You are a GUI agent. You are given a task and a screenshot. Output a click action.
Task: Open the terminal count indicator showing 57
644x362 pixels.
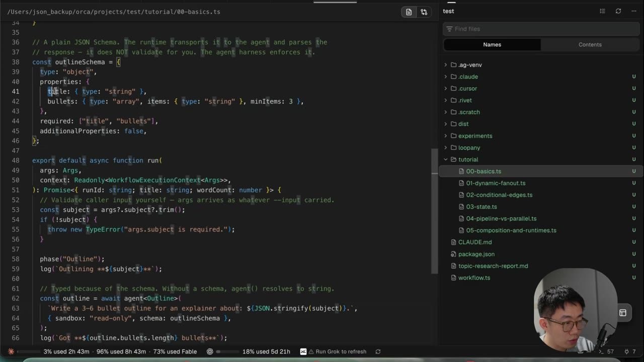pyautogui.click(x=607, y=351)
